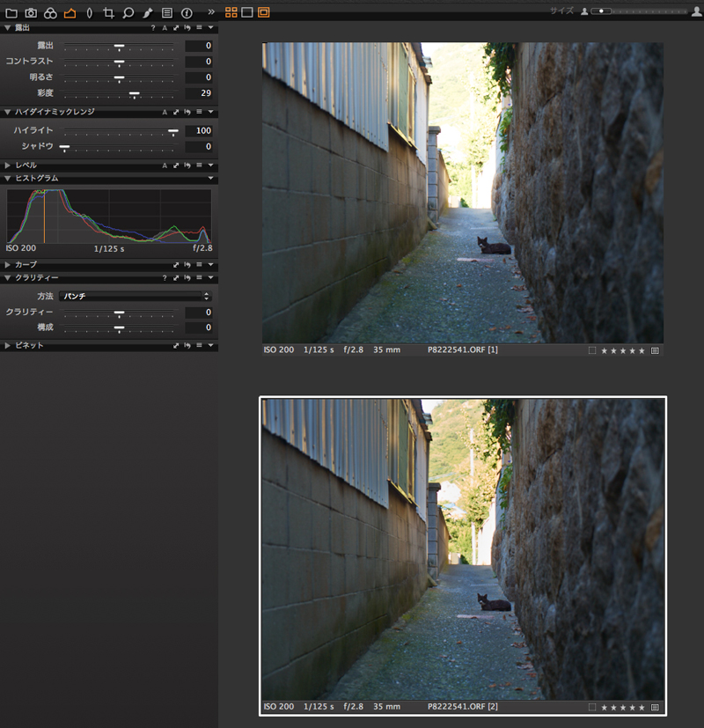Open the Details magnifier tool tab
The image size is (704, 728).
pyautogui.click(x=128, y=13)
